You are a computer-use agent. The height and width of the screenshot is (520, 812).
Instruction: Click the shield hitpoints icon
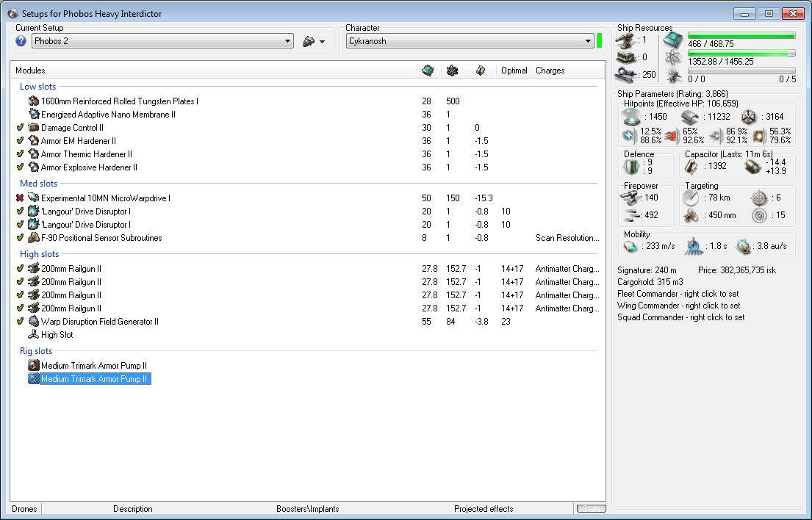[630, 117]
